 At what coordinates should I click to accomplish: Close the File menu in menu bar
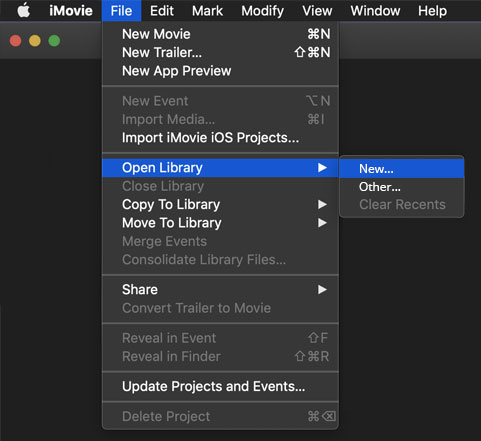[121, 11]
